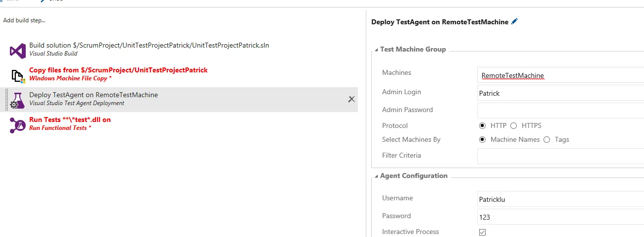Choose Machine Names radio option
Viewport: 644px width, 237px height.
coord(482,139)
